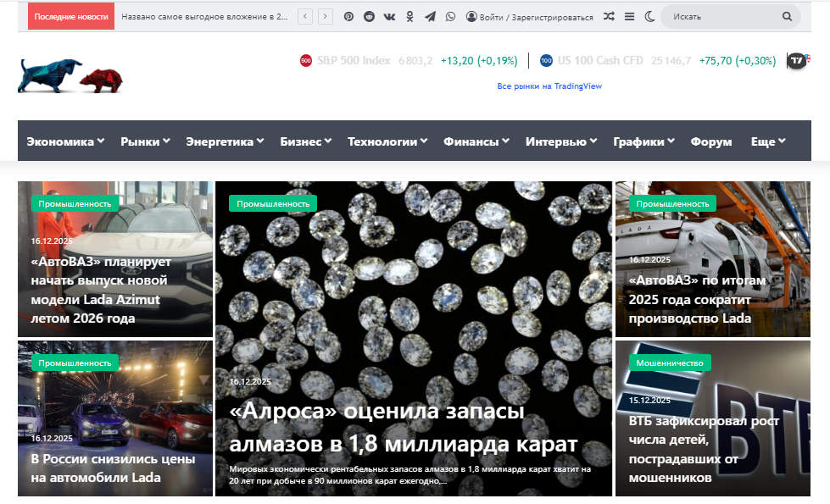Expand the Интервью menu
830x504 pixels.
point(560,141)
